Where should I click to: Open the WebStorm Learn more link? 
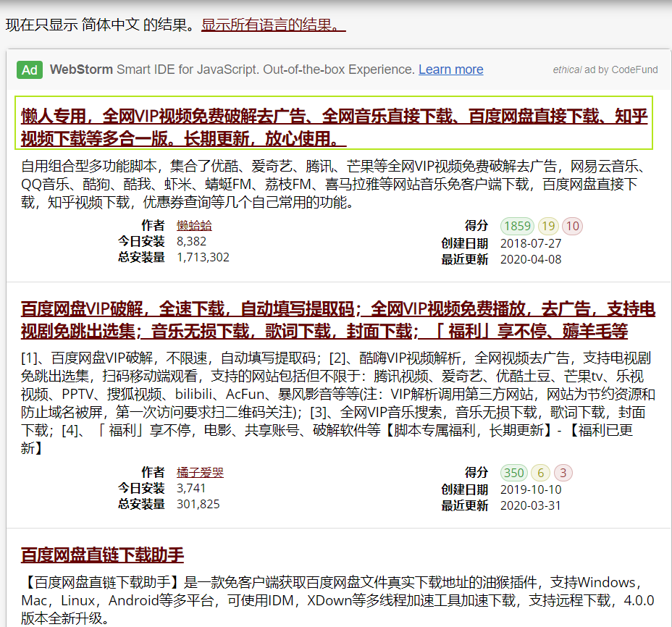coord(451,70)
